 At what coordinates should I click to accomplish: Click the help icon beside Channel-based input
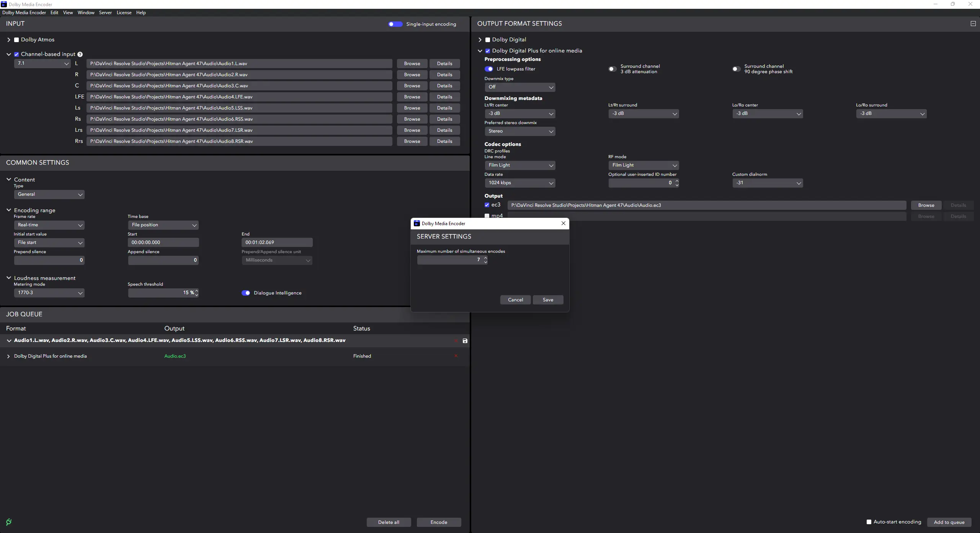pos(80,54)
